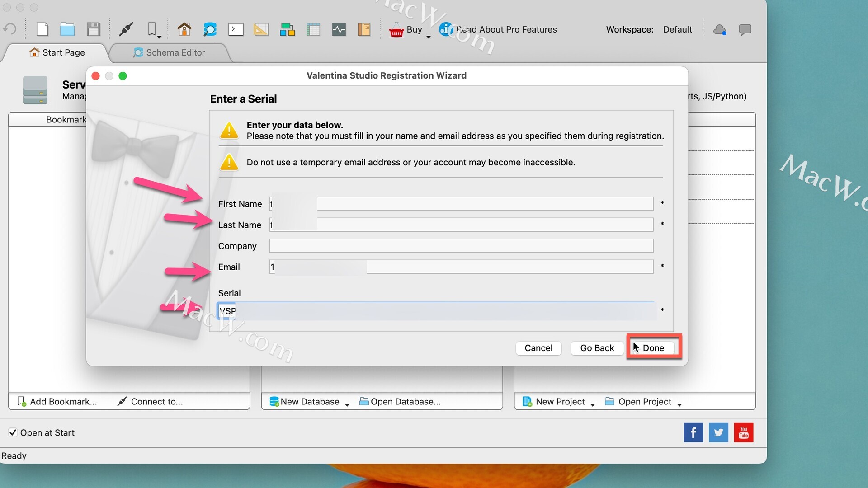Expand the bookmark toolbar dropdown arrow

point(160,37)
